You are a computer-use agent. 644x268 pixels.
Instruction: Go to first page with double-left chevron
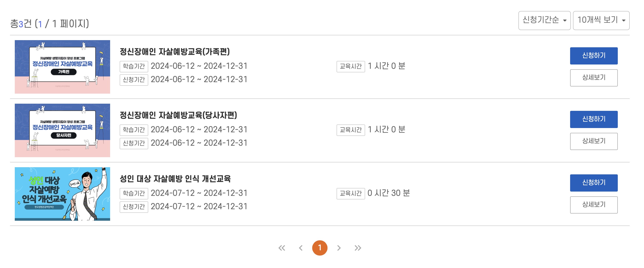(282, 247)
